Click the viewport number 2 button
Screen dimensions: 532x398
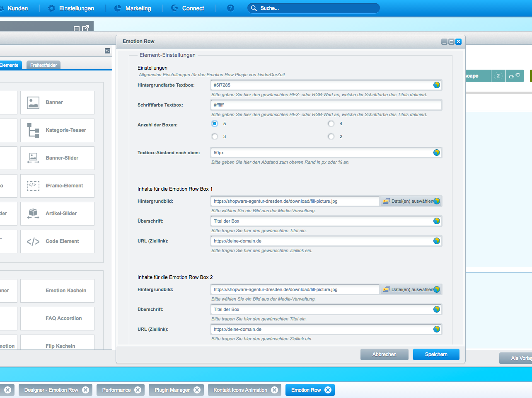498,76
